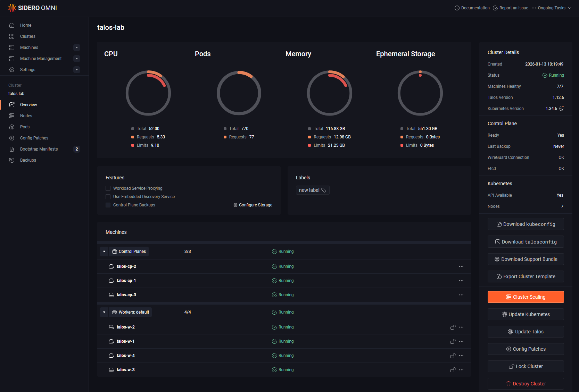Enable Workload Service Proxying checkbox

[108, 188]
